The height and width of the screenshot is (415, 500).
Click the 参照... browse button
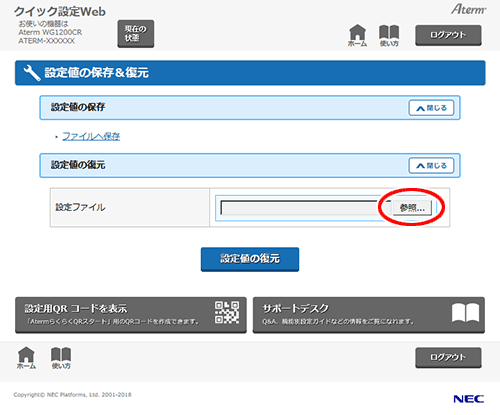tap(412, 208)
